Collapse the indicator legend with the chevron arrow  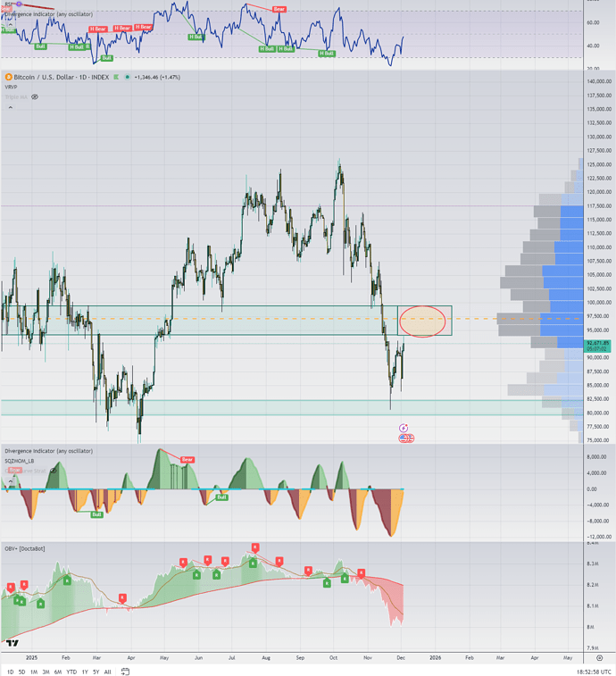click(x=10, y=106)
